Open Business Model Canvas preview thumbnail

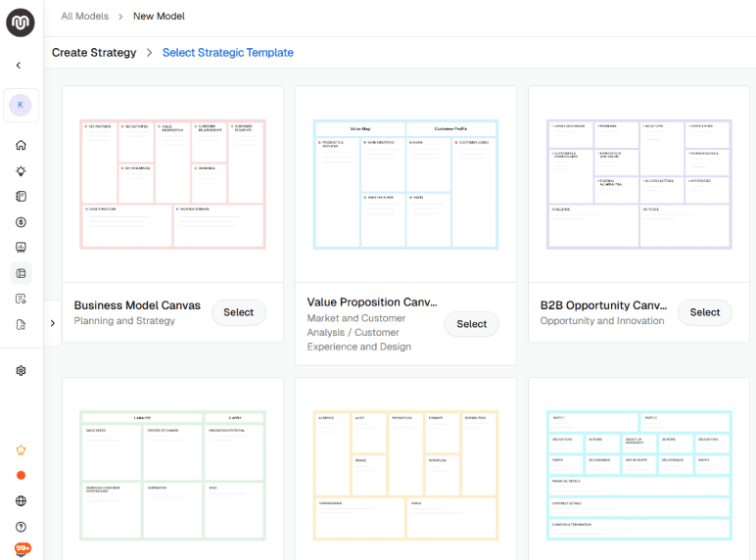172,184
